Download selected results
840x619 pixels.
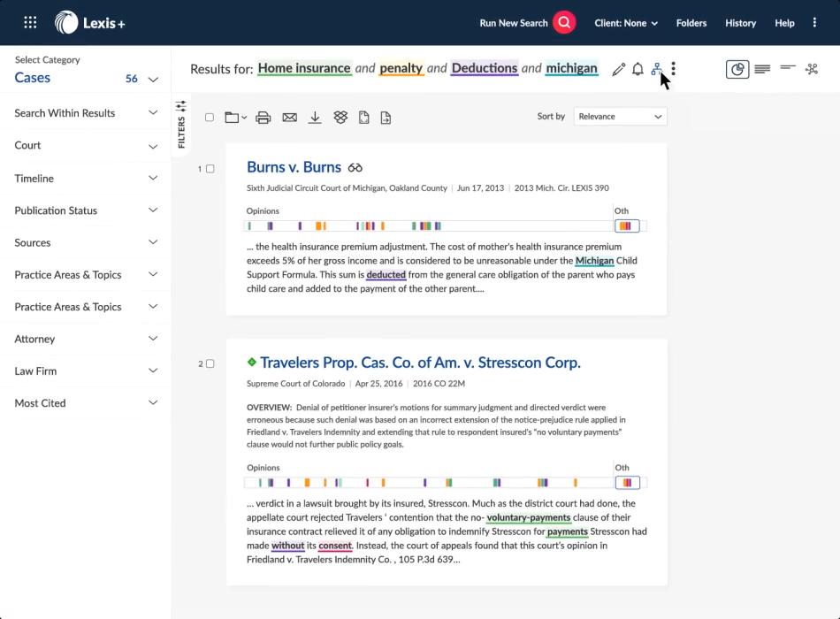[x=315, y=118]
